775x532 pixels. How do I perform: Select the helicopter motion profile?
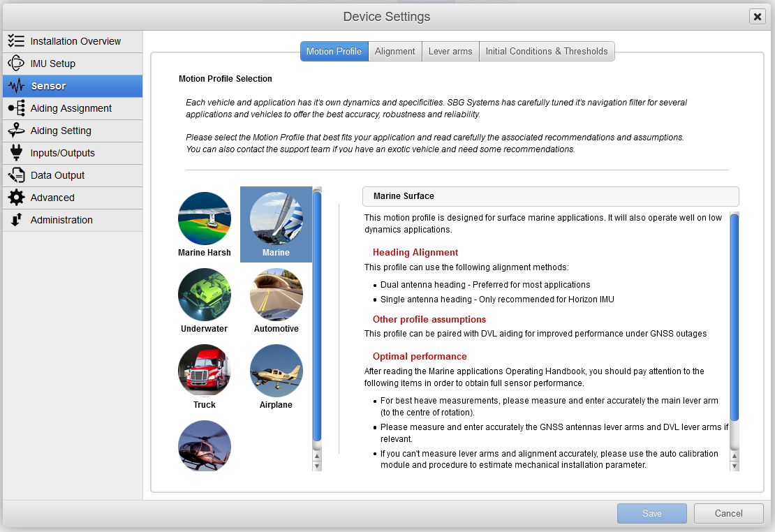204,445
